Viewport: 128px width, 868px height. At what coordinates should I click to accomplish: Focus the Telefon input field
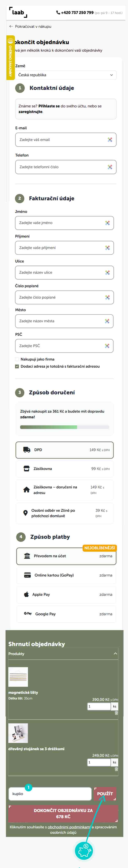click(61, 167)
